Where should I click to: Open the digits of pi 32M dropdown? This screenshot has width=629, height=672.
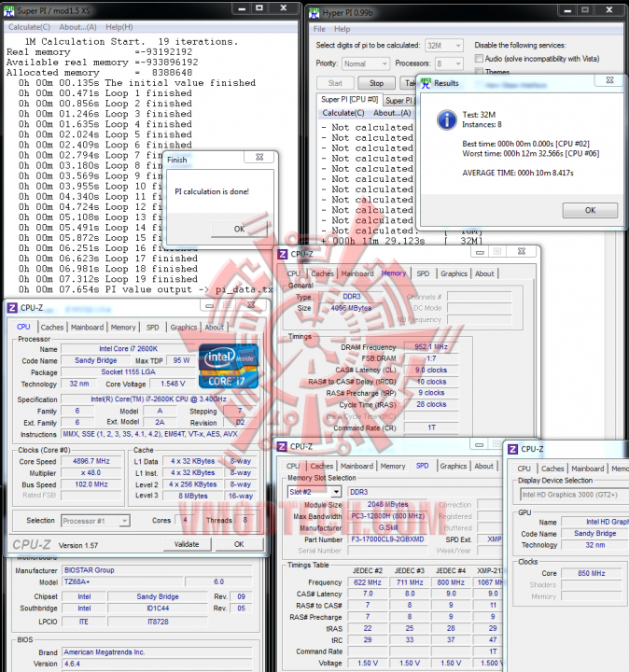pos(444,46)
